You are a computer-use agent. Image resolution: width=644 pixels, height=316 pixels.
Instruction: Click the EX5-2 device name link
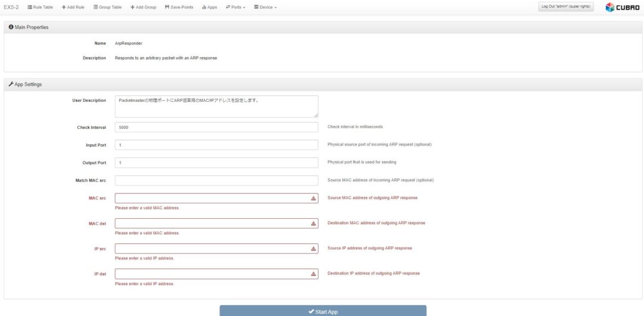pos(11,7)
